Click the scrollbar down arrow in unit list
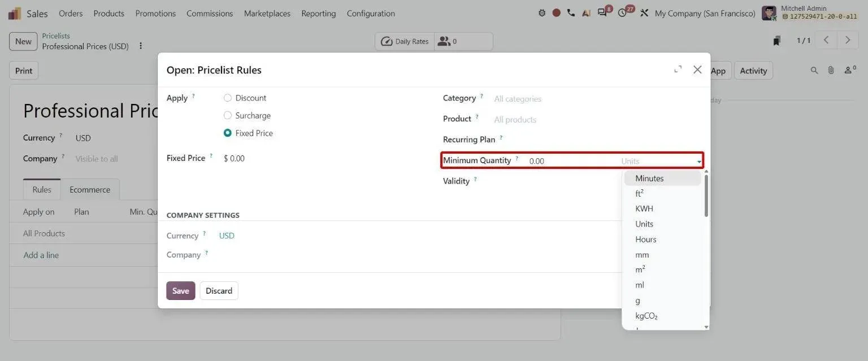 pyautogui.click(x=706, y=327)
